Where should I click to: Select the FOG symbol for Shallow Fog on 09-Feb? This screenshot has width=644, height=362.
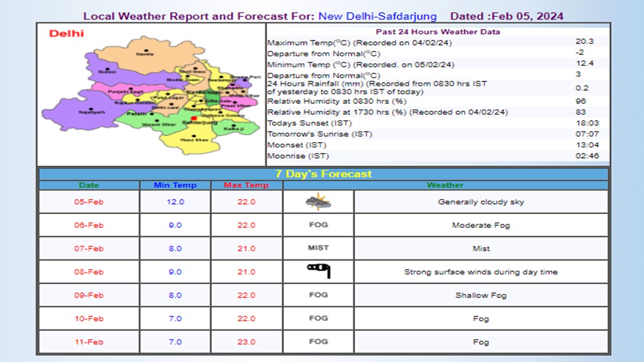tap(318, 295)
